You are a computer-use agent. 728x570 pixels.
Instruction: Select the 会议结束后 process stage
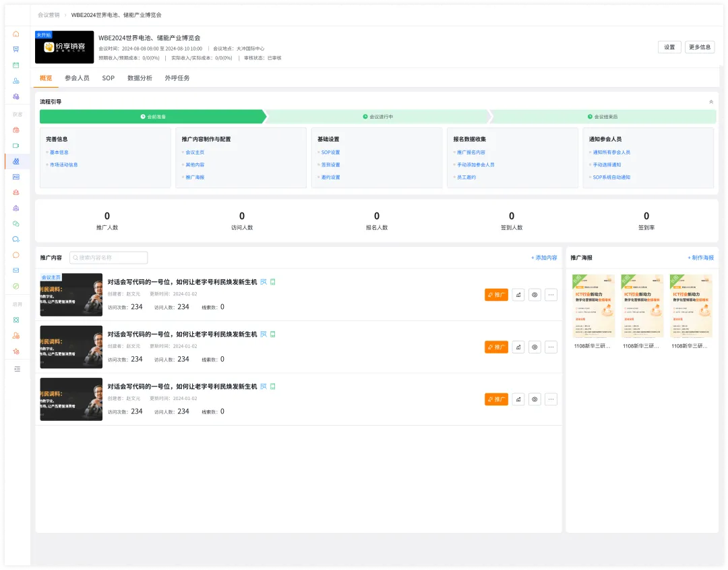(603, 117)
